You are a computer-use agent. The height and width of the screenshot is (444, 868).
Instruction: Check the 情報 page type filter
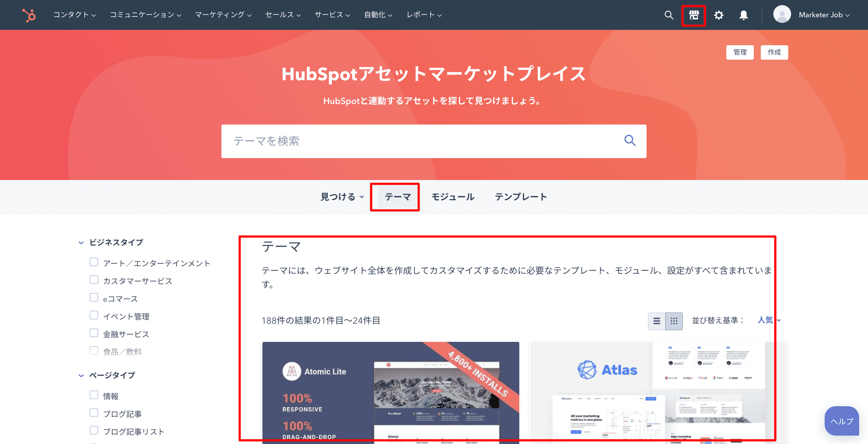point(94,395)
